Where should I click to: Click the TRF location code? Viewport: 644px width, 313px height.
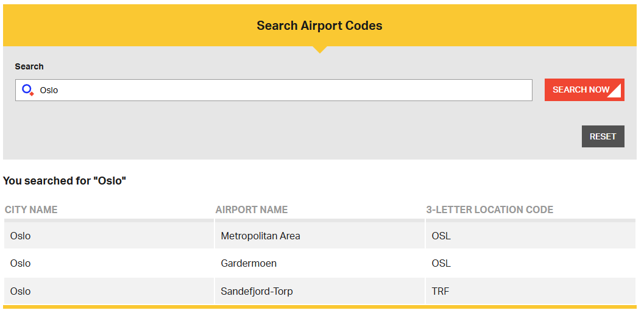tap(441, 291)
